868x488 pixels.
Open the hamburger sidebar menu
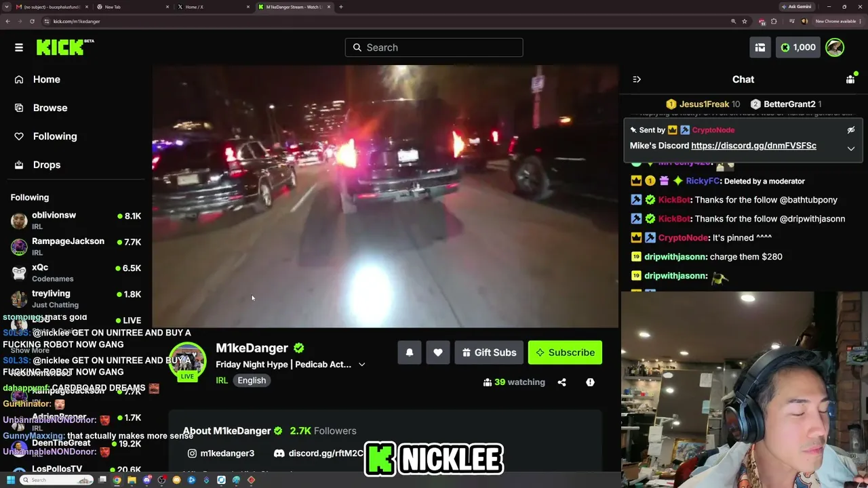pos(19,47)
